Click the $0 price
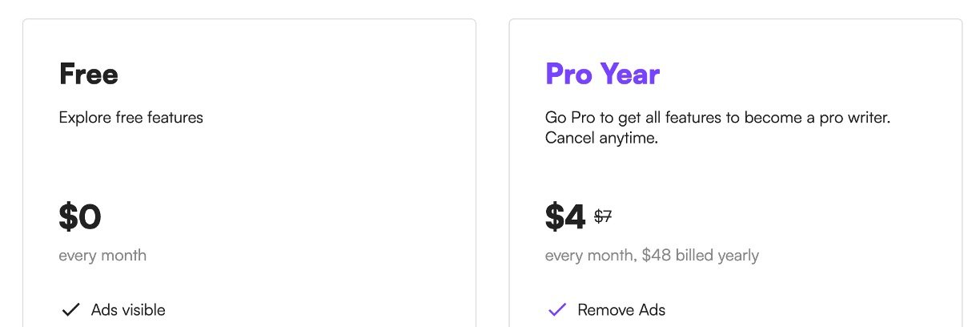The height and width of the screenshot is (327, 980). point(80,217)
